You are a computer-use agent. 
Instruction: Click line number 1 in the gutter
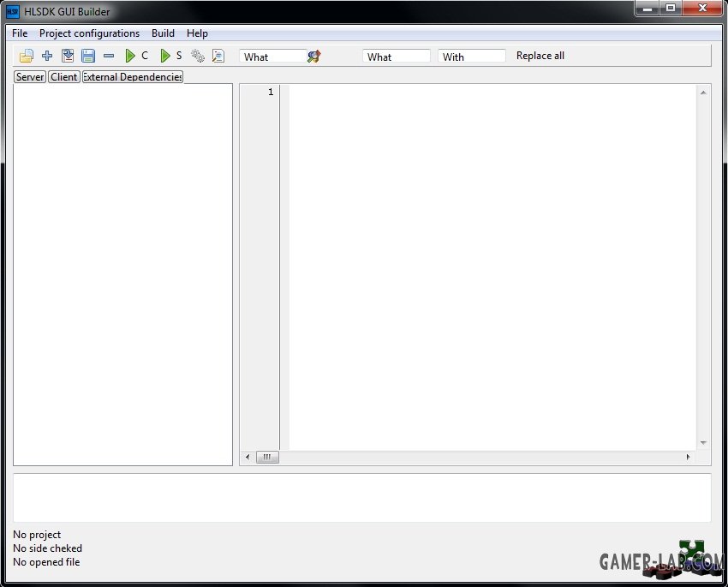click(271, 92)
